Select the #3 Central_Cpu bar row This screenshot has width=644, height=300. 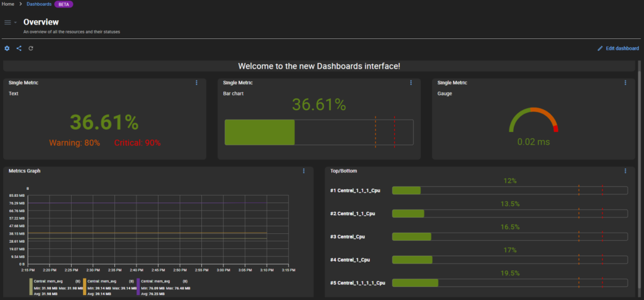point(479,236)
